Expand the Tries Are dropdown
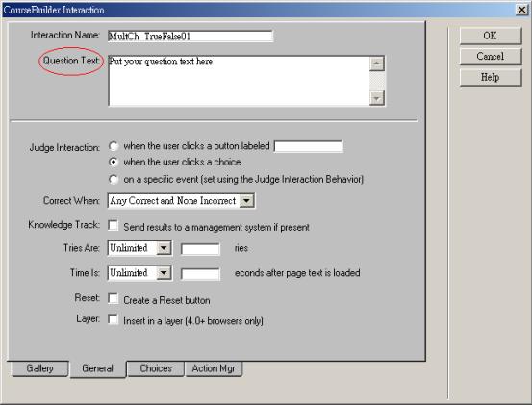The image size is (532, 405). pos(164,248)
